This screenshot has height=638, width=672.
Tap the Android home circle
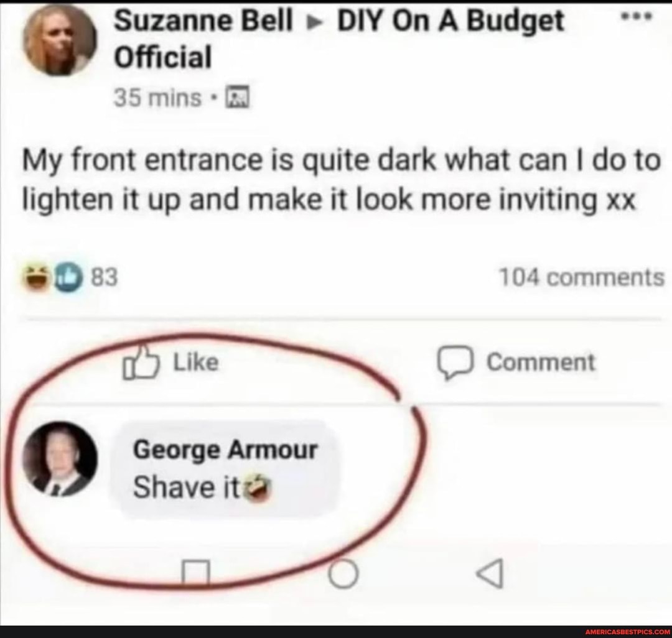(x=343, y=574)
